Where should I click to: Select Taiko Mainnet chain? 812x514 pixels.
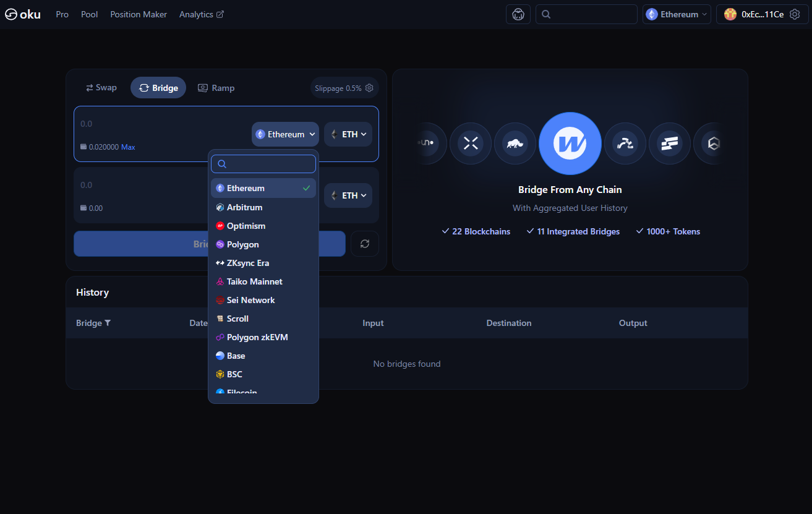coord(263,281)
